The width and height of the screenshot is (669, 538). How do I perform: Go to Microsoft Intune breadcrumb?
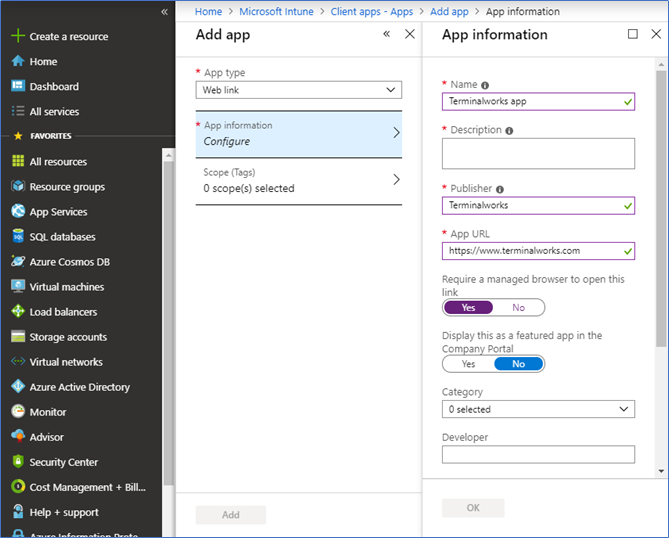pyautogui.click(x=276, y=12)
